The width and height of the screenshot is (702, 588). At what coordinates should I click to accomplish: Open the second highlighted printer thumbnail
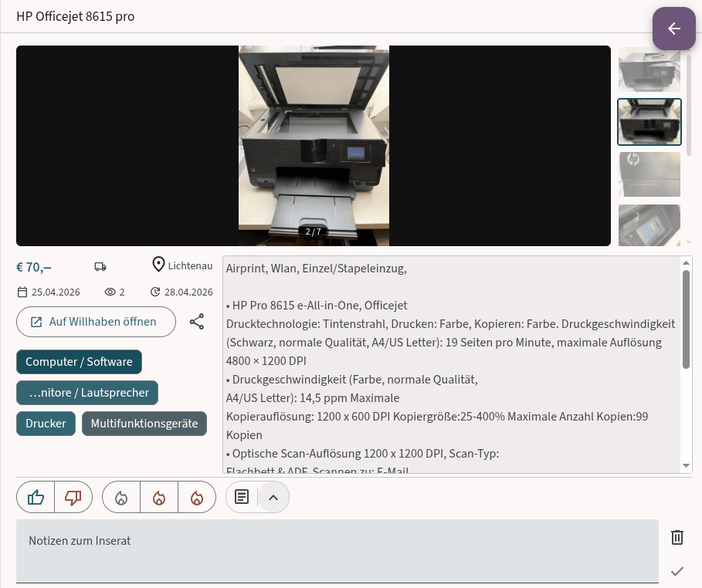649,122
